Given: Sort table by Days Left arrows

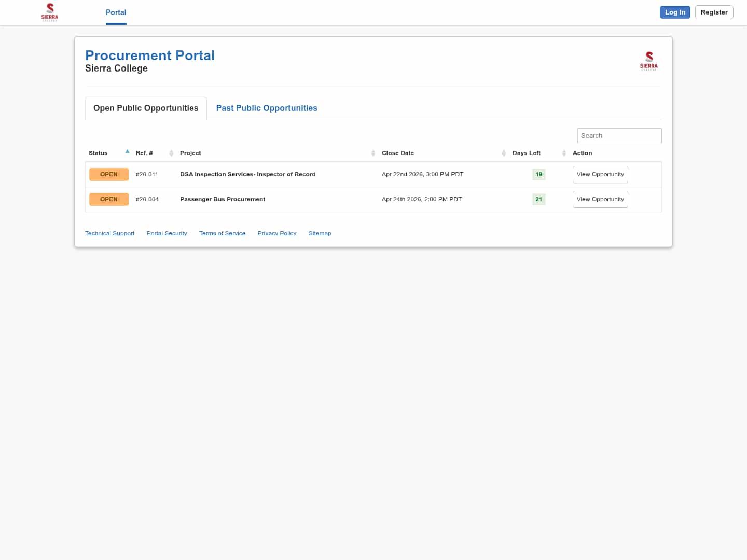Looking at the screenshot, I should click(564, 153).
